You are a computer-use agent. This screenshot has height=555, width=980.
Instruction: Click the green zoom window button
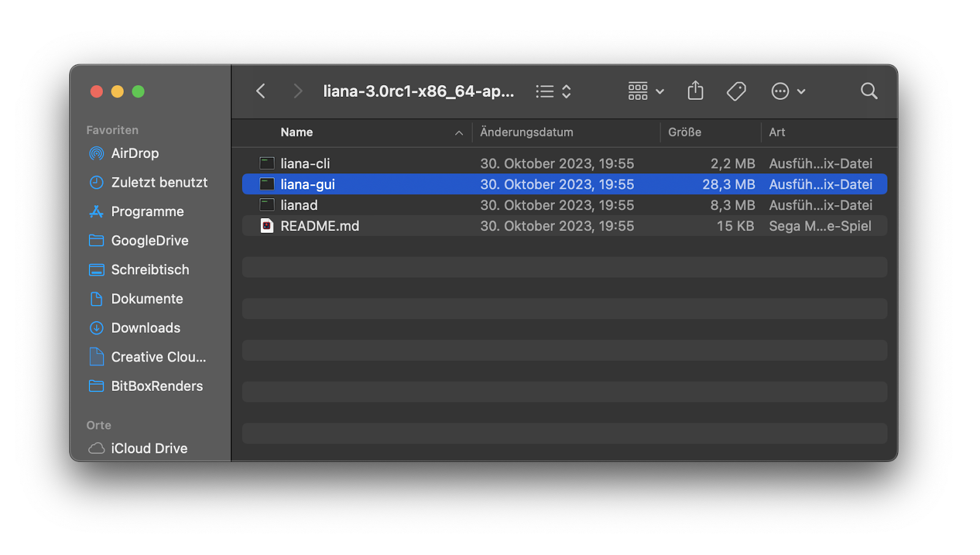click(x=138, y=91)
